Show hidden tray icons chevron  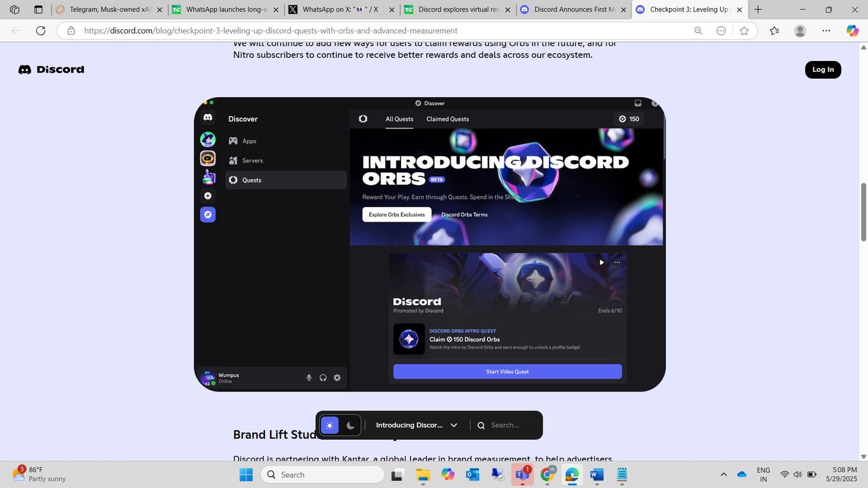click(723, 475)
